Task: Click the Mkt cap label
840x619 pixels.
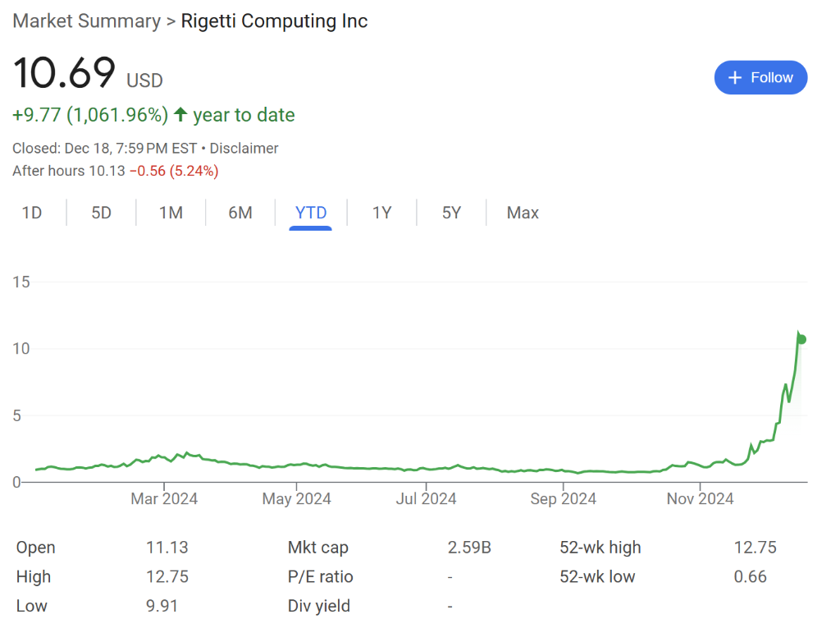Action: click(x=319, y=548)
